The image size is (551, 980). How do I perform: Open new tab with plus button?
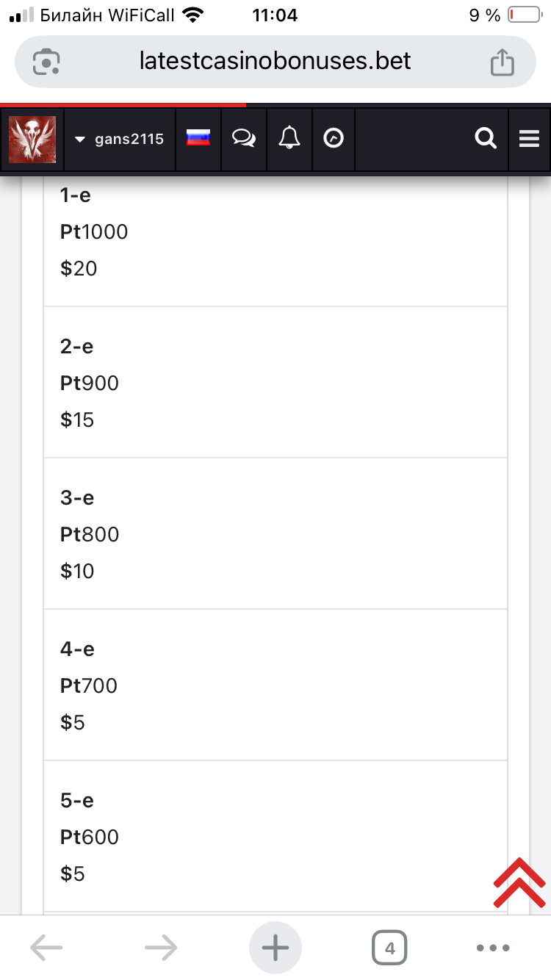(x=275, y=948)
